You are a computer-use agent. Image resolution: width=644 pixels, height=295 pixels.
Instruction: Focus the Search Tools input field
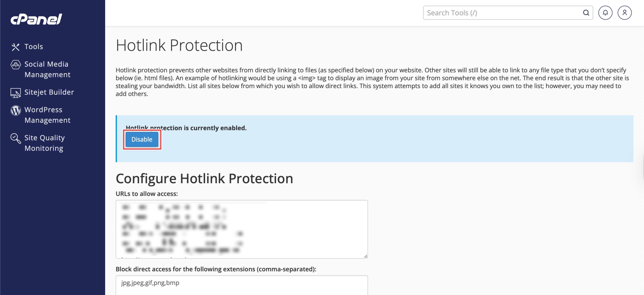(x=503, y=13)
